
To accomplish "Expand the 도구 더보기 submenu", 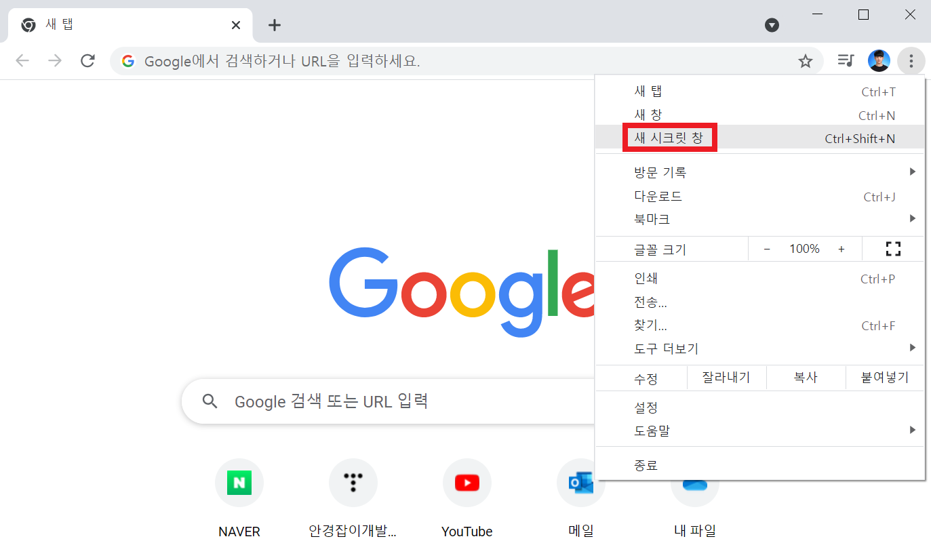I will coord(760,348).
